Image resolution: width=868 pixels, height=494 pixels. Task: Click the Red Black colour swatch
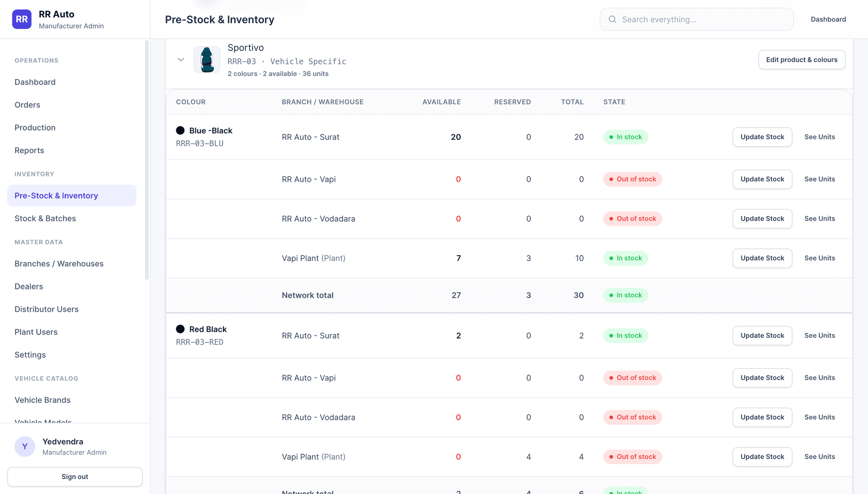pyautogui.click(x=180, y=329)
